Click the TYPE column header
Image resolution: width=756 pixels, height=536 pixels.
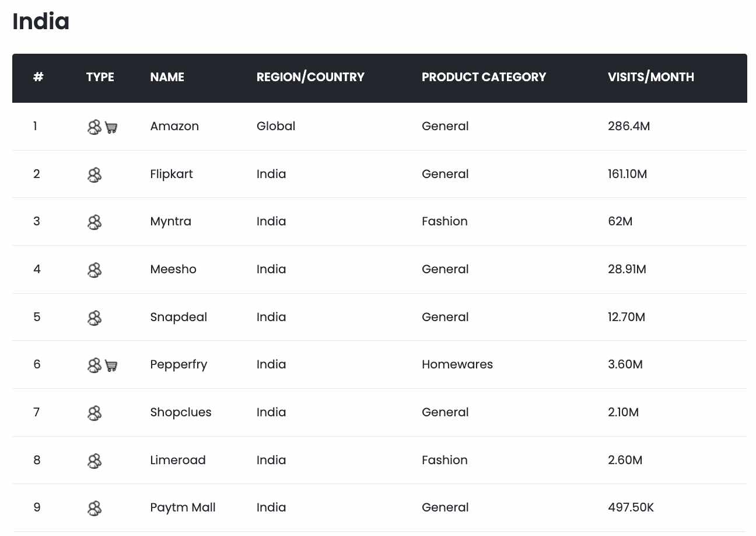coord(100,77)
